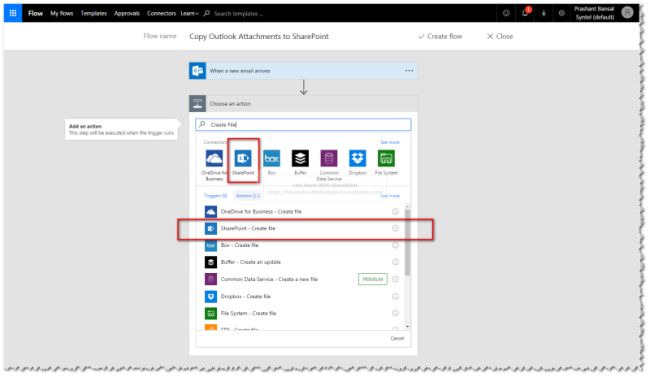Select the File System connector icon

(x=386, y=158)
